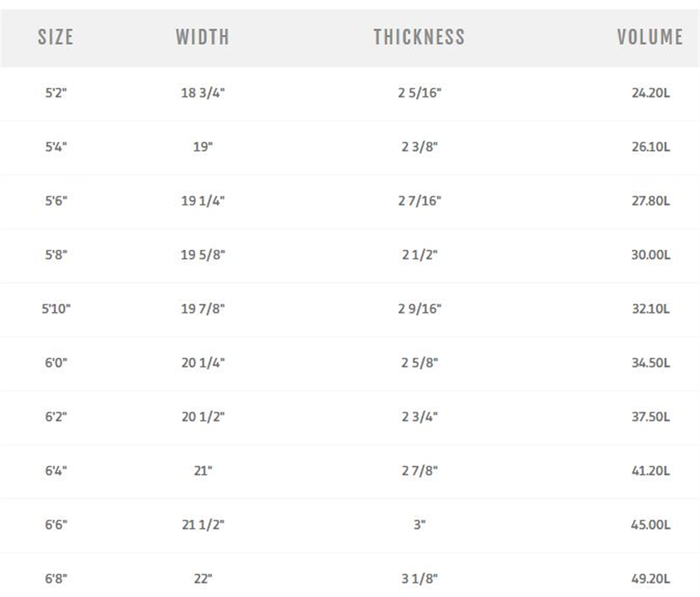The image size is (700, 597).
Task: Click the 19 1/4" width value
Action: tap(203, 201)
